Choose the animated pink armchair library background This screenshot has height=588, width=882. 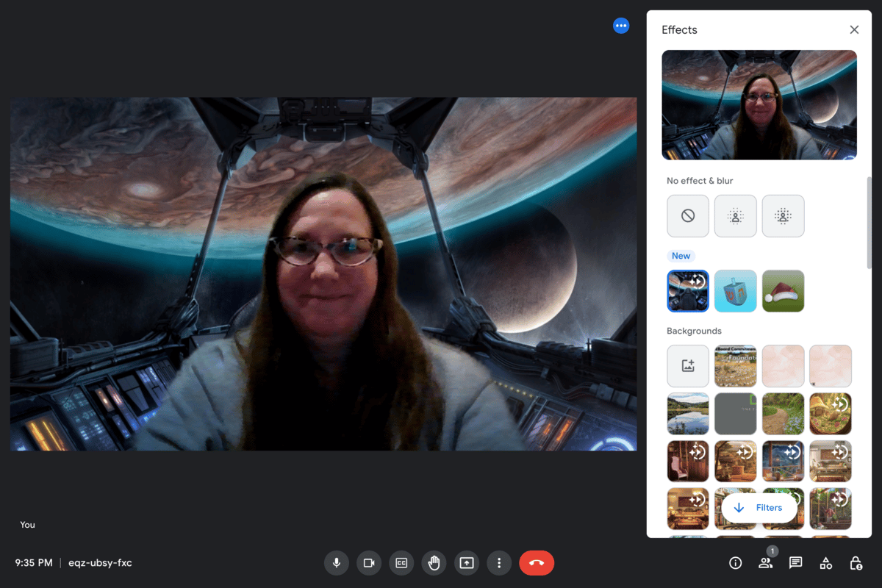coord(688,461)
